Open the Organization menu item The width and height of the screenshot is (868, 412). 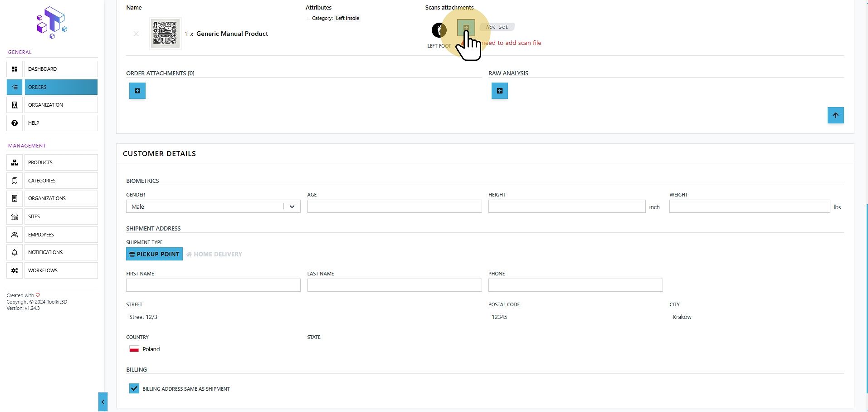click(61, 105)
